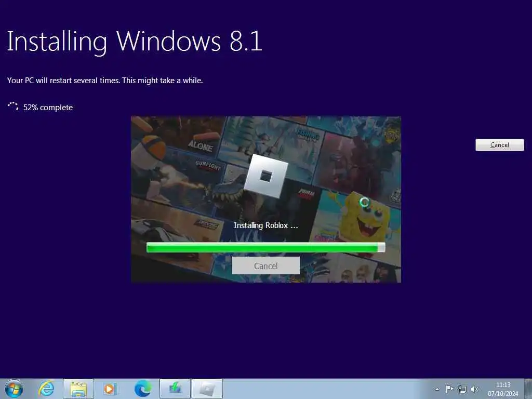Viewport: 532px width, 399px height.
Task: Click the spinning dots next to 52% complete
Action: pos(13,106)
